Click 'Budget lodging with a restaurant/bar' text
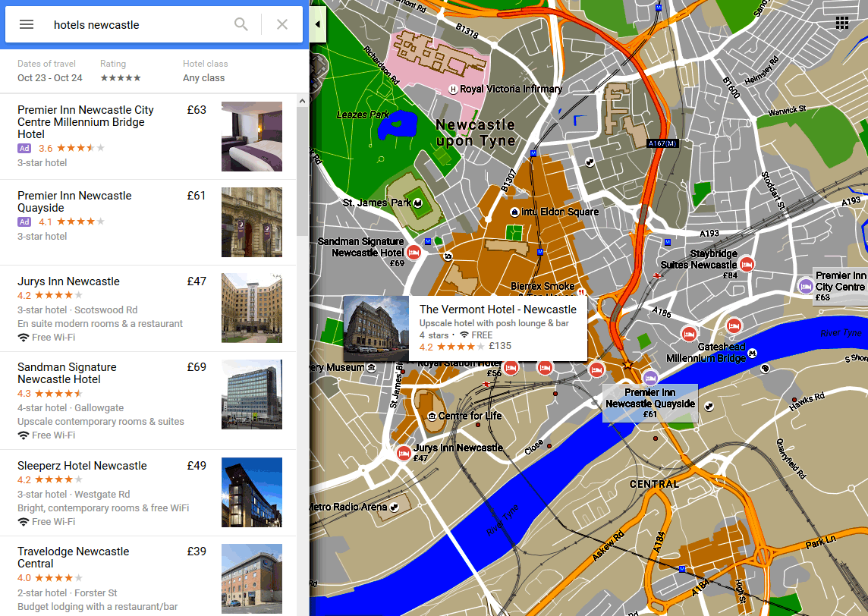Viewport: 868px width, 616px height. click(97, 607)
